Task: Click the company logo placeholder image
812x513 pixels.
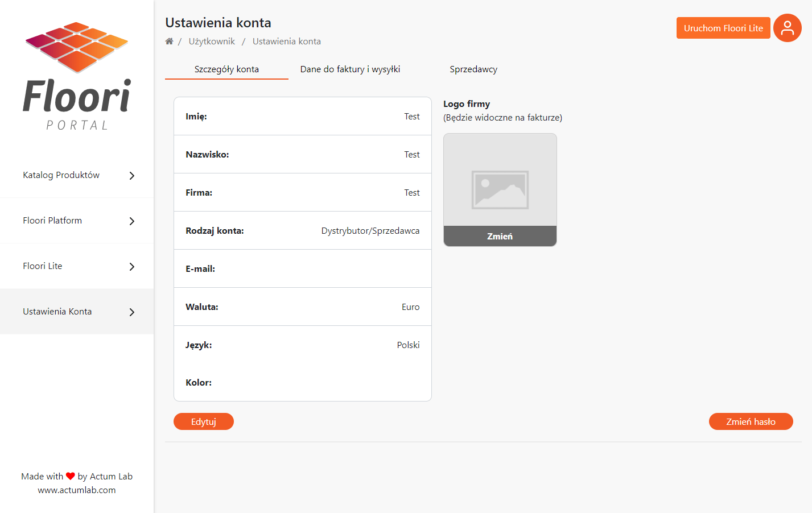Action: pos(500,189)
